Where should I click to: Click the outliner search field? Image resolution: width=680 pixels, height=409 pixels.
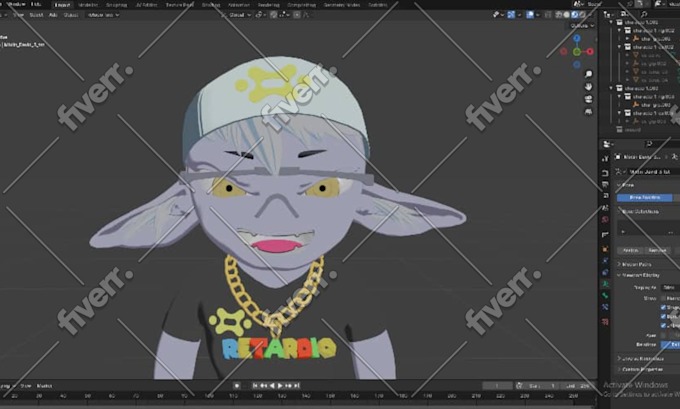pos(659,15)
